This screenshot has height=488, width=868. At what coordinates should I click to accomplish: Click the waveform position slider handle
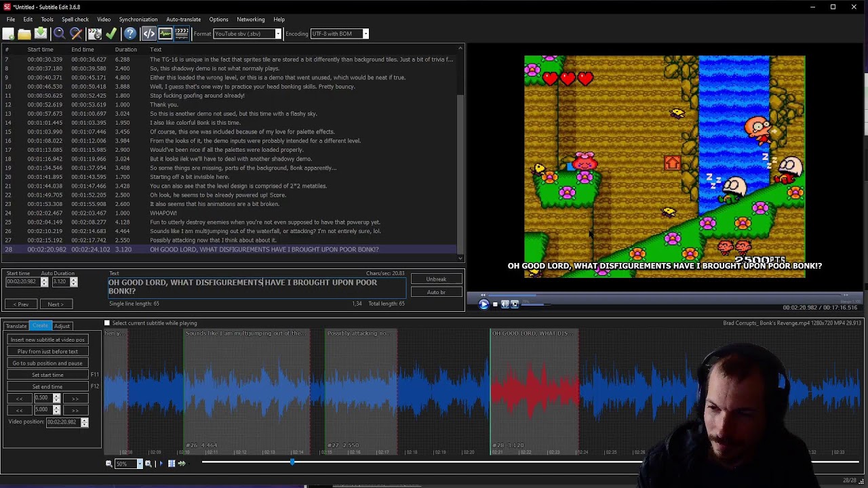[x=292, y=462]
